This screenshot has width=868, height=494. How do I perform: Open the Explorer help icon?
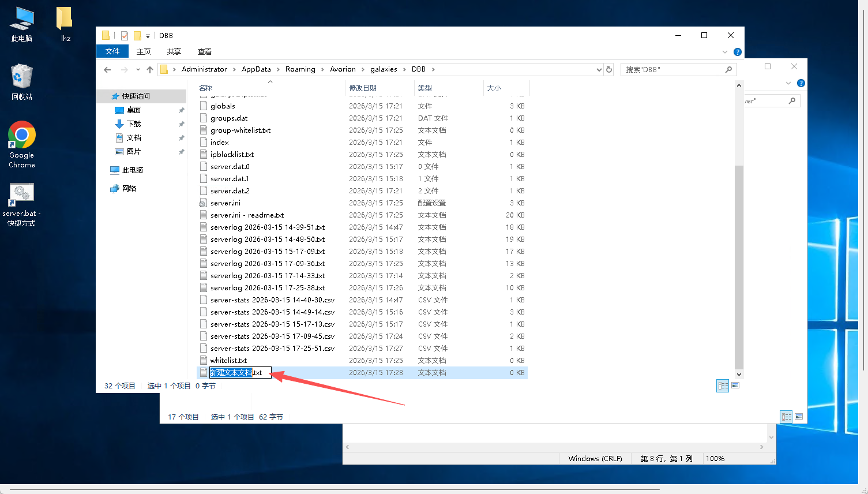(x=737, y=52)
